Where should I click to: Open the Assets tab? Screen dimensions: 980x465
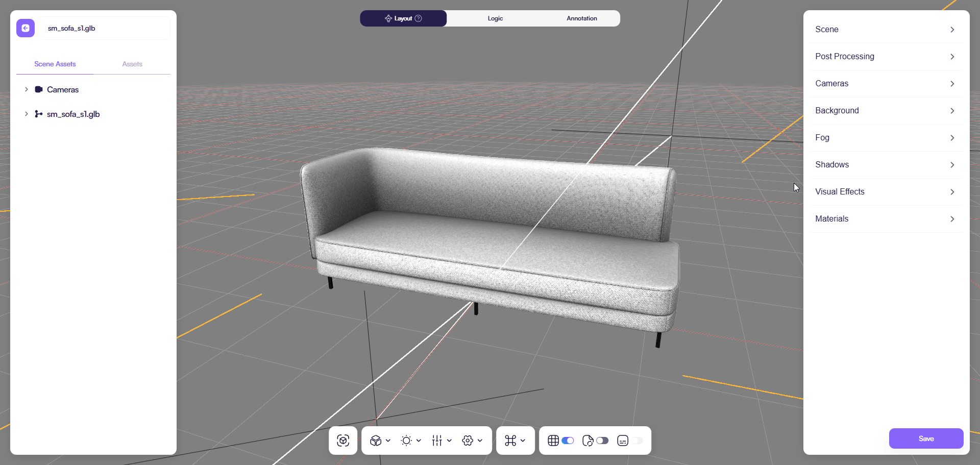click(132, 64)
